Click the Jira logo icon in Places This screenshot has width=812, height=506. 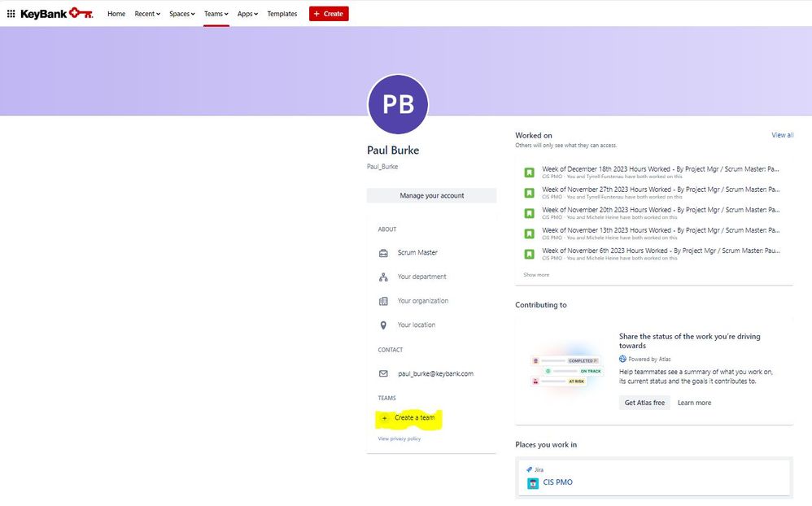click(x=529, y=469)
